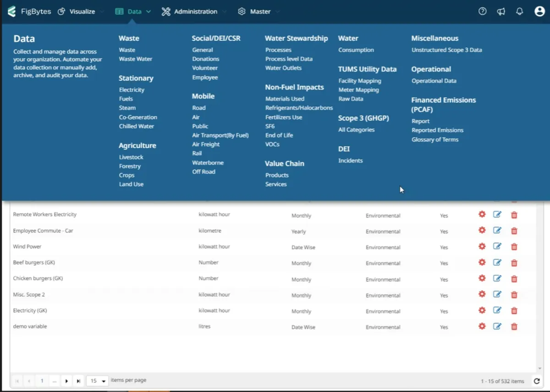Edit the demo variable row
Viewport: 550px width, 392px height.
(x=497, y=326)
